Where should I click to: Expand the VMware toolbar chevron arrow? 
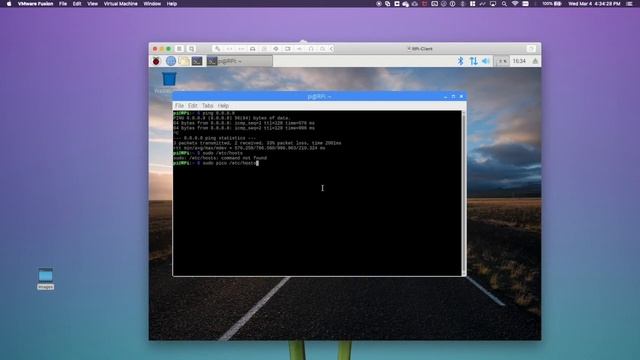331,49
